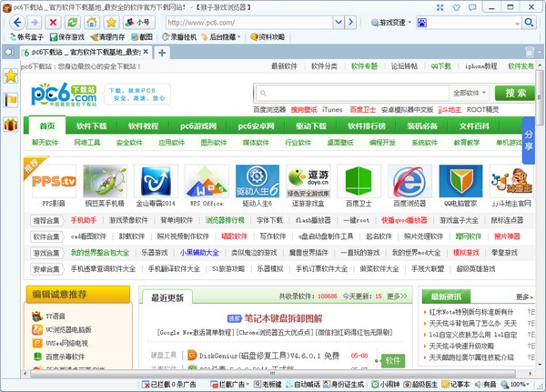Open a new tab with plus button

(162, 53)
